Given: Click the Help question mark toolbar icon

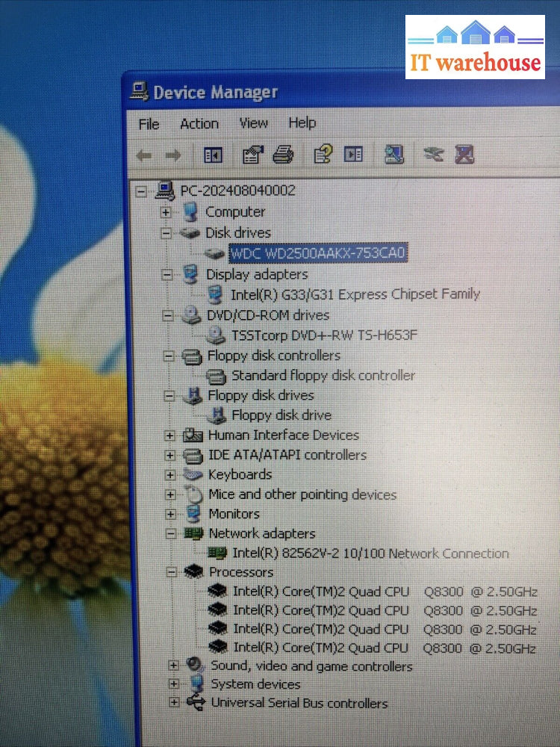Looking at the screenshot, I should tap(323, 155).
